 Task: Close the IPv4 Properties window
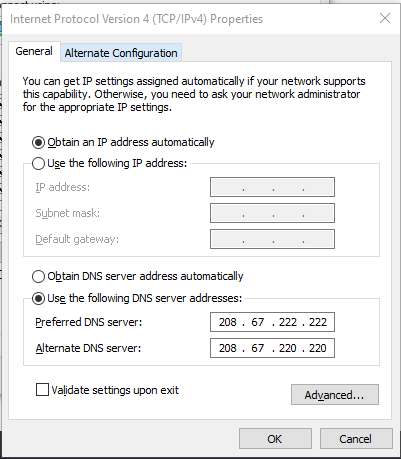(x=385, y=18)
